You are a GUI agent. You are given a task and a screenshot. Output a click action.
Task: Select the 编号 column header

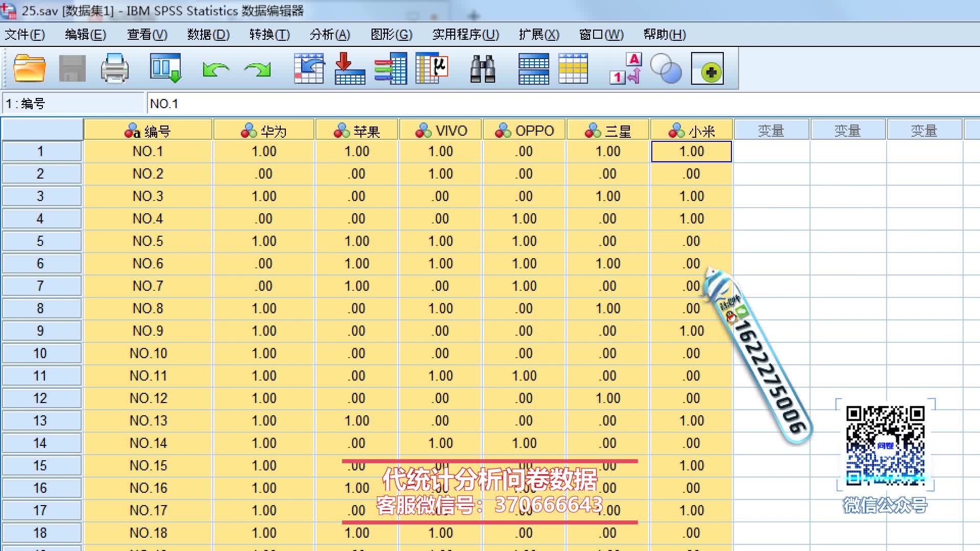[x=148, y=131]
